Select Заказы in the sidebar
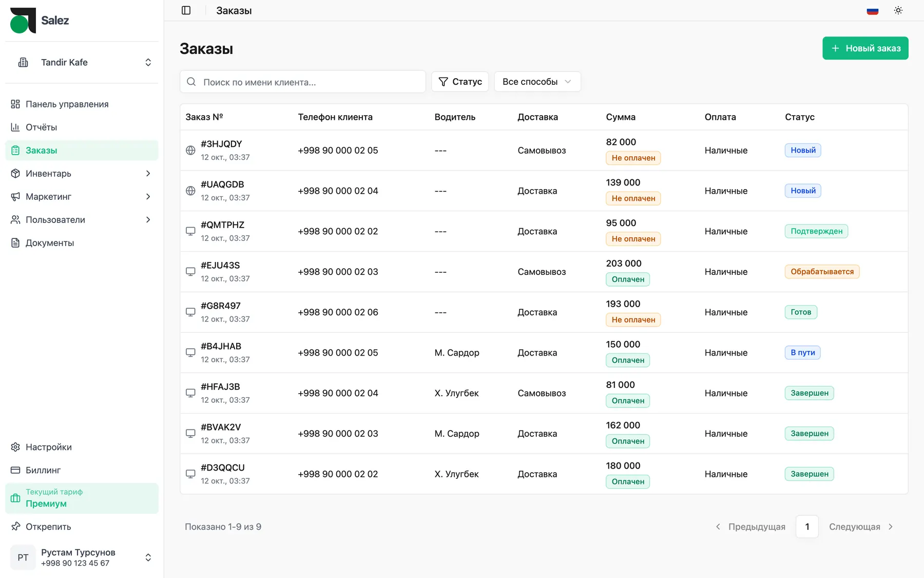Screen dimensions: 924x578 click(x=82, y=151)
